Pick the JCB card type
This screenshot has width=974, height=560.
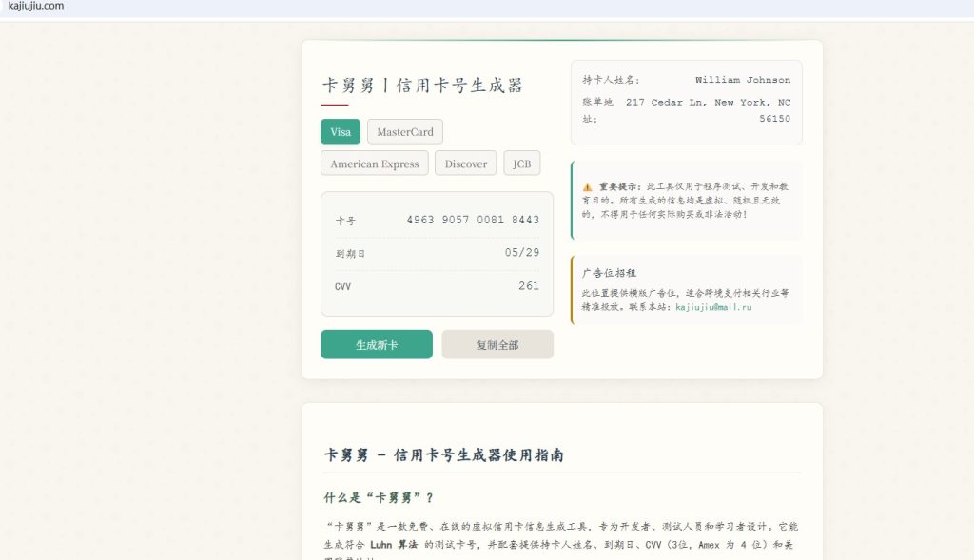point(521,164)
